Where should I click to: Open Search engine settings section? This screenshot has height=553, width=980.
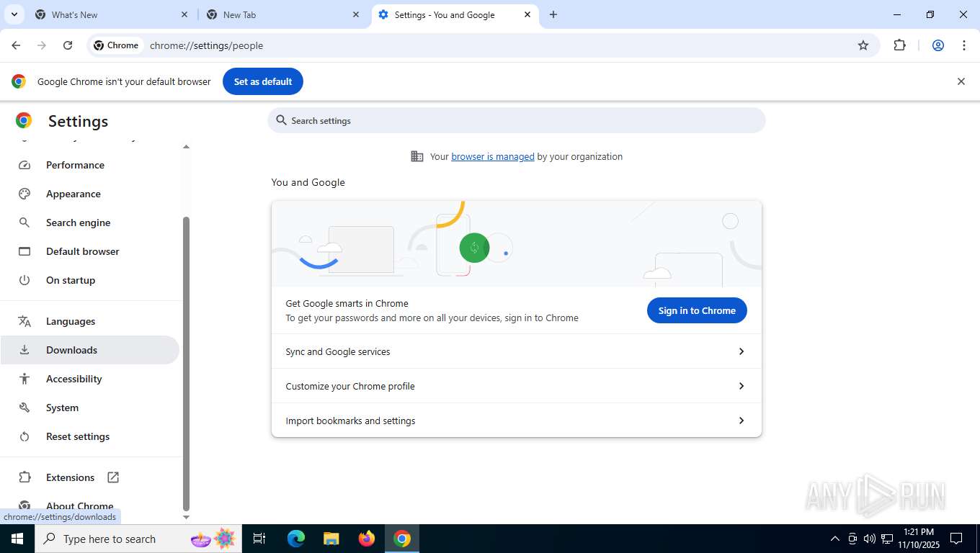[x=89, y=222]
